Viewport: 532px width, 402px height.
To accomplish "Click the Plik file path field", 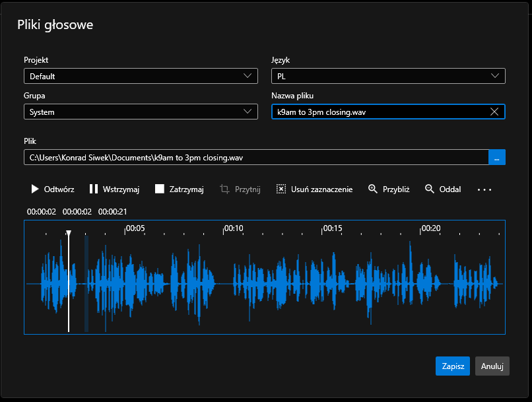I will click(x=255, y=158).
